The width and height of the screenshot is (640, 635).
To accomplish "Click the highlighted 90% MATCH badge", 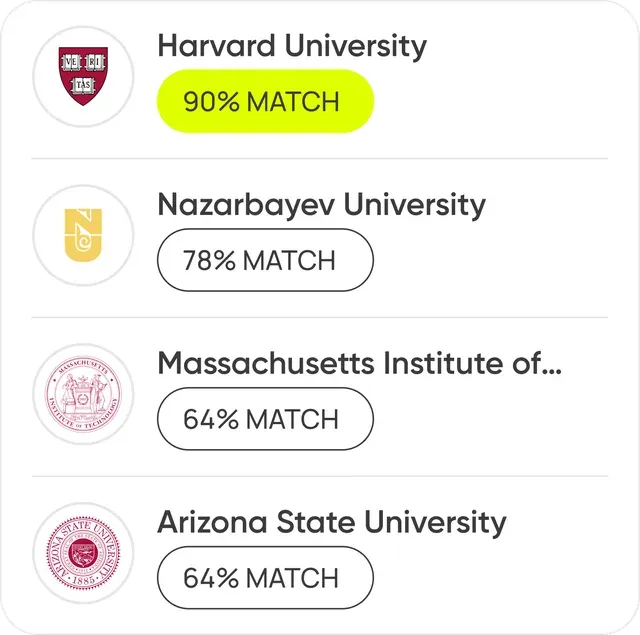I will (265, 101).
